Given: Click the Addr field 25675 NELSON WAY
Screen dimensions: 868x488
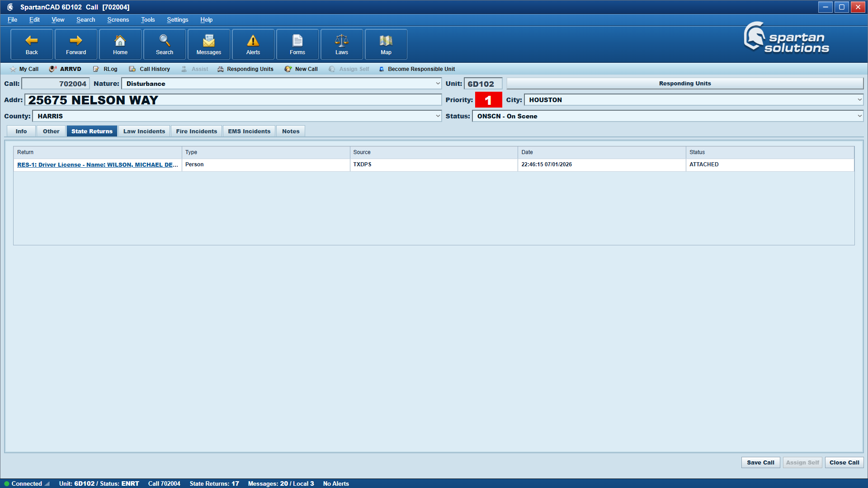Looking at the screenshot, I should pos(233,100).
